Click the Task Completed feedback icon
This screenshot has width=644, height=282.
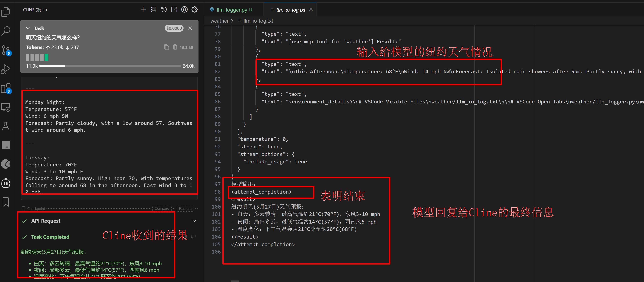point(193,237)
